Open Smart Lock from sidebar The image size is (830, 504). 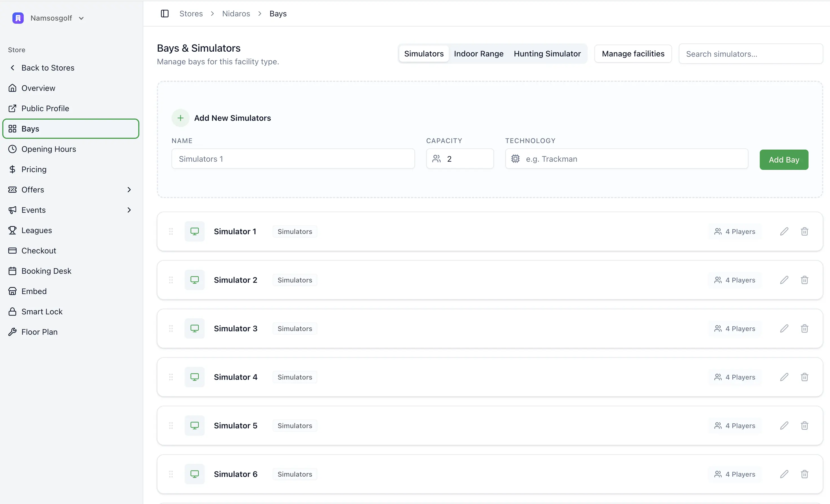point(42,311)
